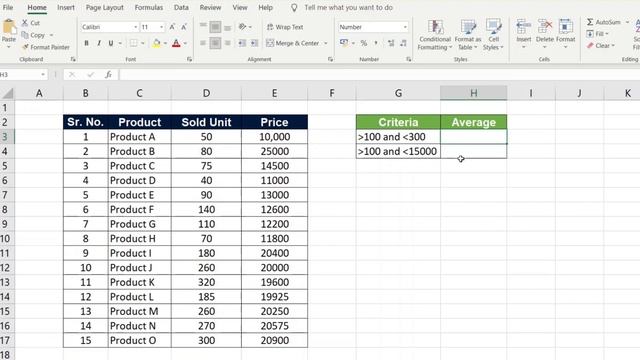Screen dimensions: 640x360
Task: Increase font size with the larger A icon
Action: (172, 27)
